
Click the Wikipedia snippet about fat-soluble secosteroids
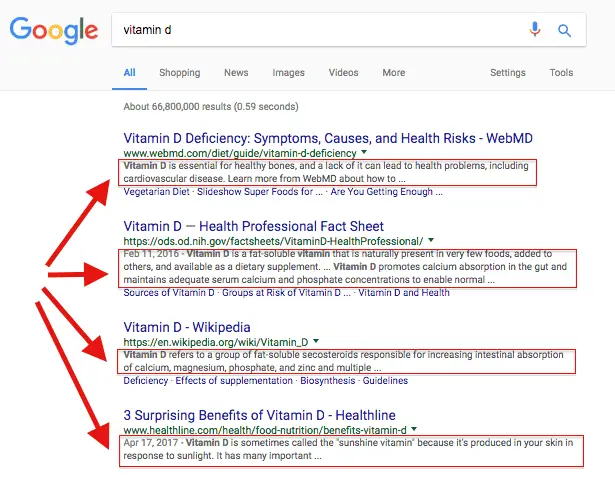point(343,361)
